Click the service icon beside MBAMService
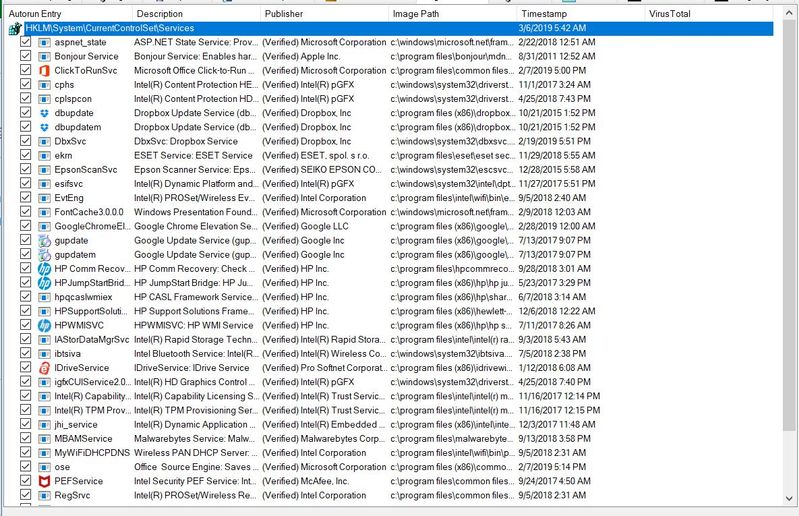Screen dimensions: 799x516 (x=44, y=439)
